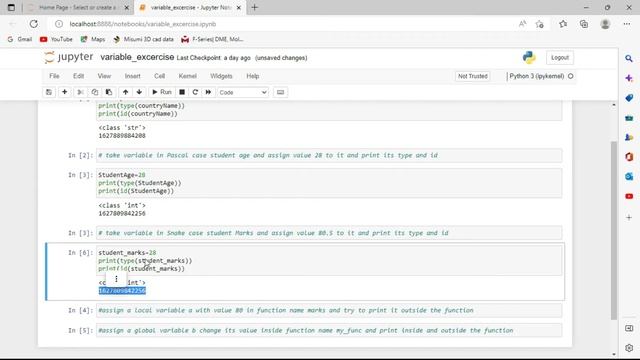Open the Kernel menu
Viewport: 640px width, 360px height.
[187, 76]
